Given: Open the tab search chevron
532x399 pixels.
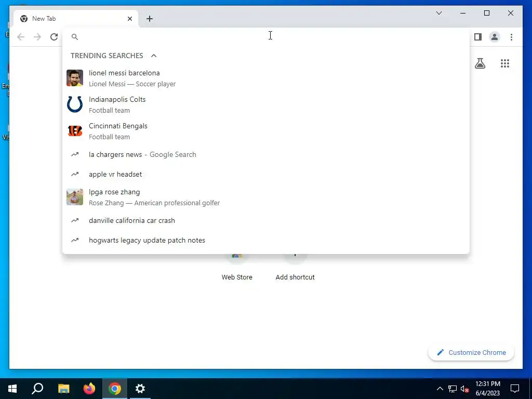Looking at the screenshot, I should point(438,13).
